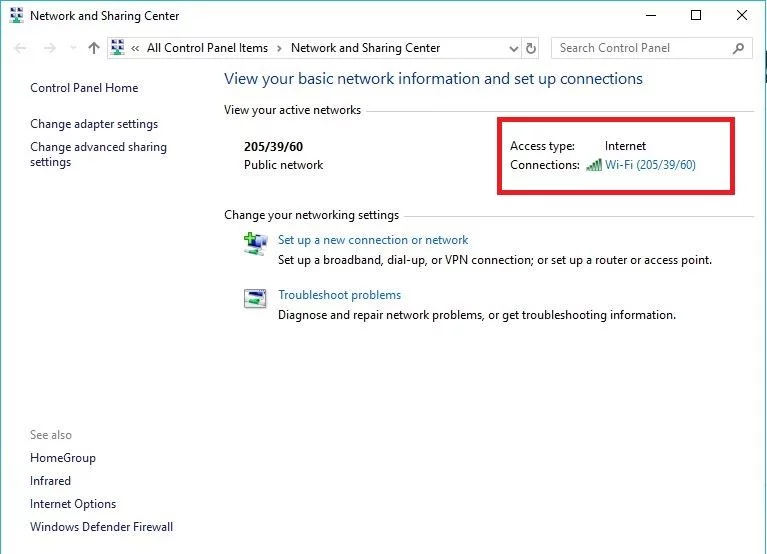Open the Wi-Fi (205/39/60) connection status

tap(650, 165)
